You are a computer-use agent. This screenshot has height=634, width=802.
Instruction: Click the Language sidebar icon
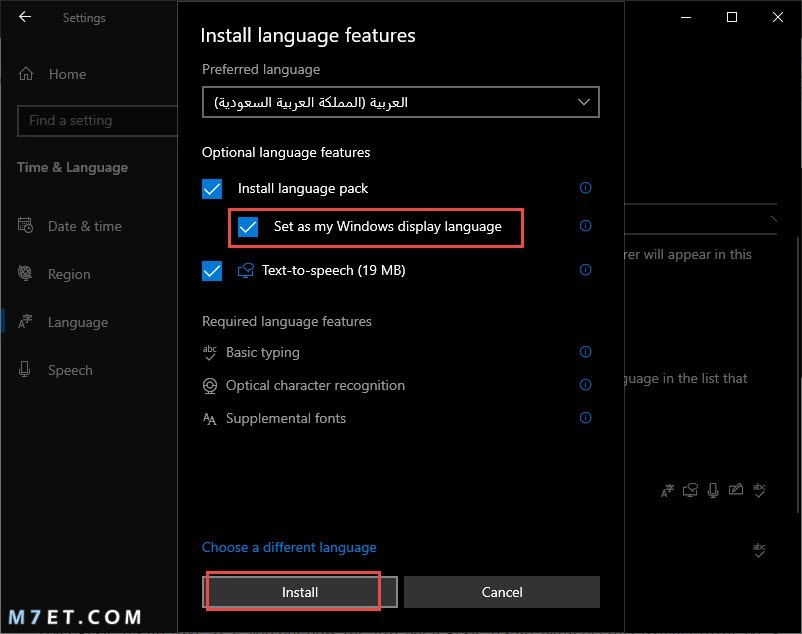pos(25,322)
